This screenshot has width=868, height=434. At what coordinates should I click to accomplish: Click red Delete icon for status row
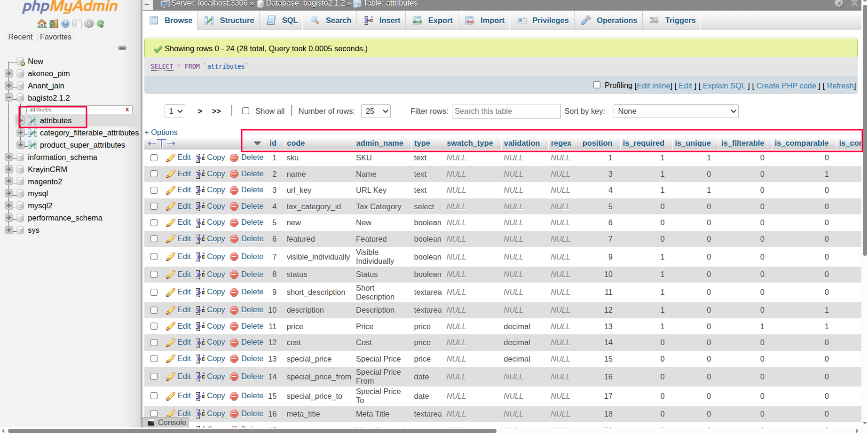pyautogui.click(x=234, y=275)
